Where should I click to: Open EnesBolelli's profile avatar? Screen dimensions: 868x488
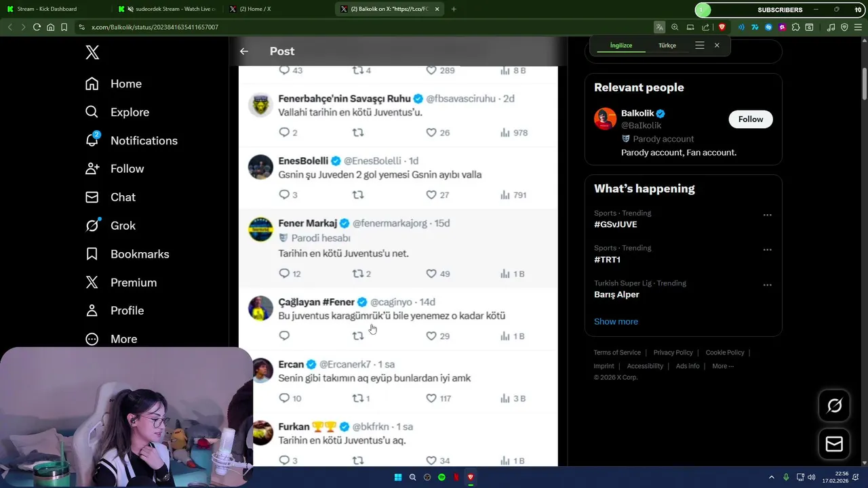coord(260,167)
